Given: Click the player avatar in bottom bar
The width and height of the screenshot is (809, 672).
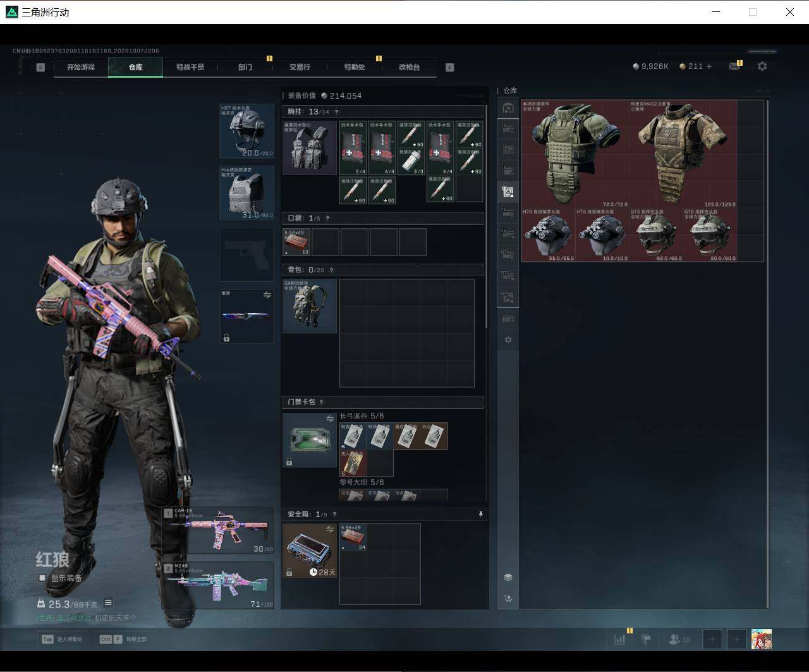Looking at the screenshot, I should click(x=762, y=639).
